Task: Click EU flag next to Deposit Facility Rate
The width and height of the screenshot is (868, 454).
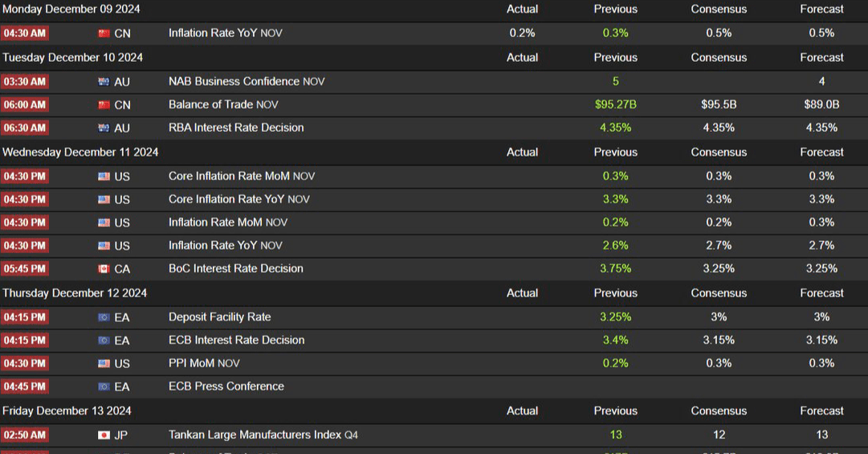Action: coord(104,317)
